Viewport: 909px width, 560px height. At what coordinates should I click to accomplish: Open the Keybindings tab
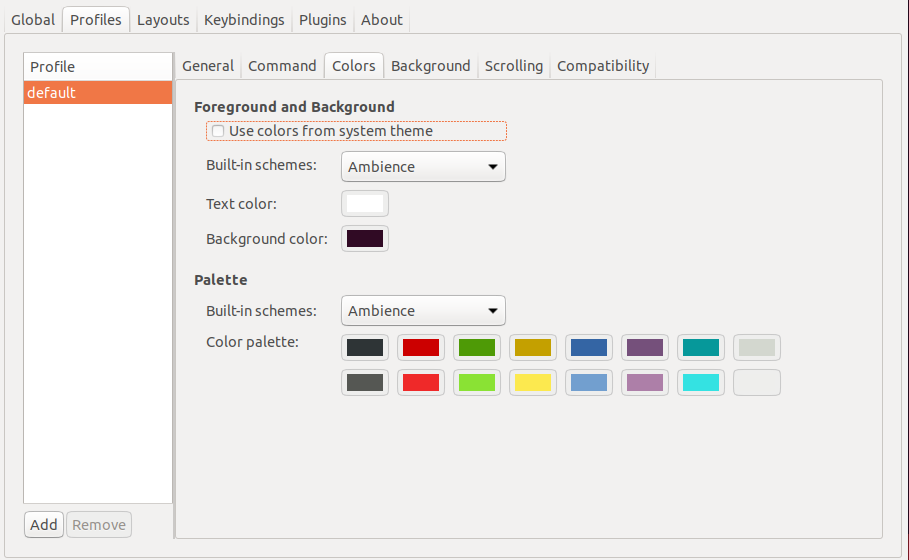click(x=244, y=20)
